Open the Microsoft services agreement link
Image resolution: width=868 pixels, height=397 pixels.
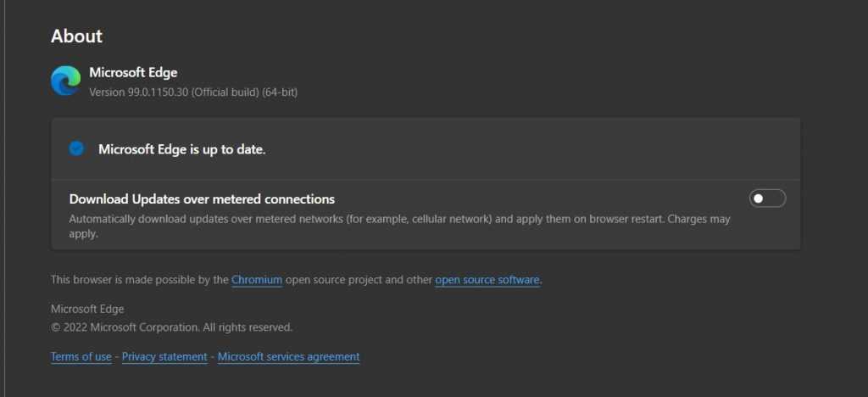pos(288,357)
